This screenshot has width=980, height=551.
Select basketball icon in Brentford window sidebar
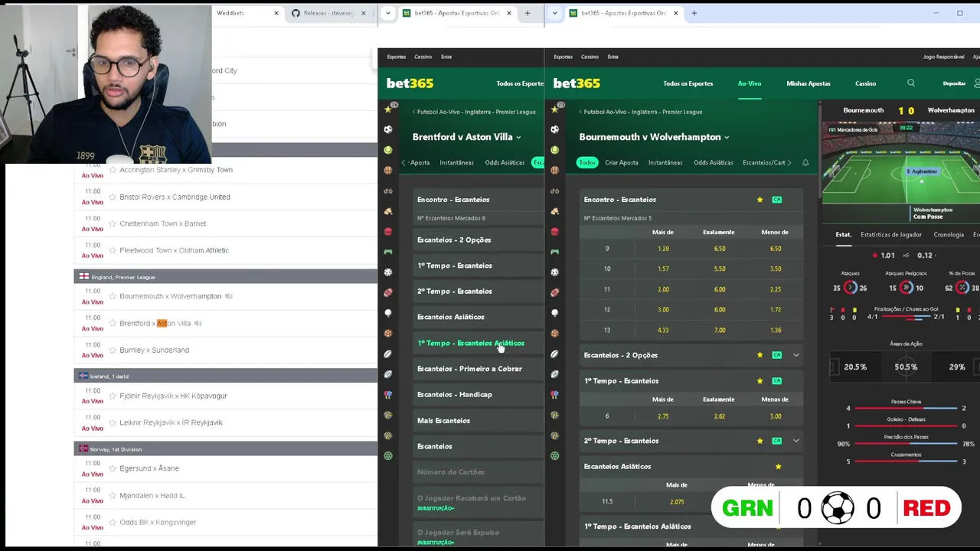tap(388, 170)
